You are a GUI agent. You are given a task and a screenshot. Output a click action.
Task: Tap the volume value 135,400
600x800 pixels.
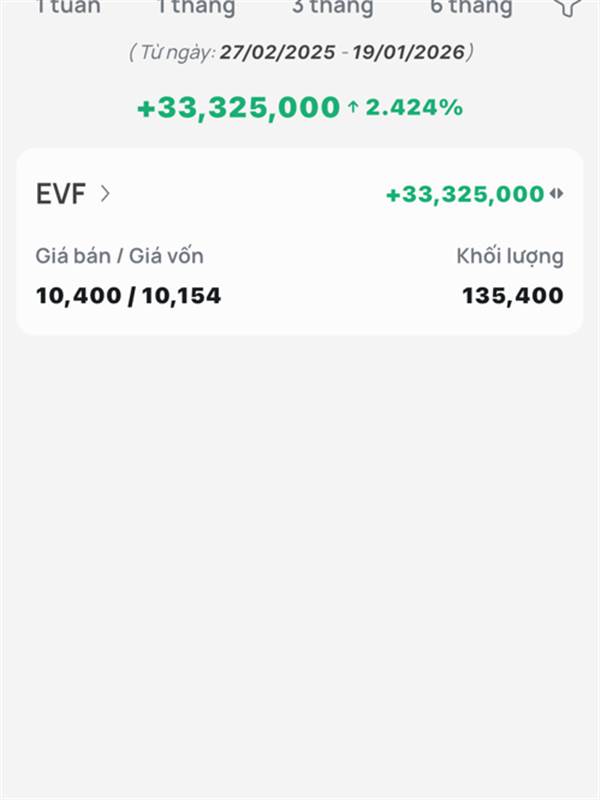coord(513,296)
